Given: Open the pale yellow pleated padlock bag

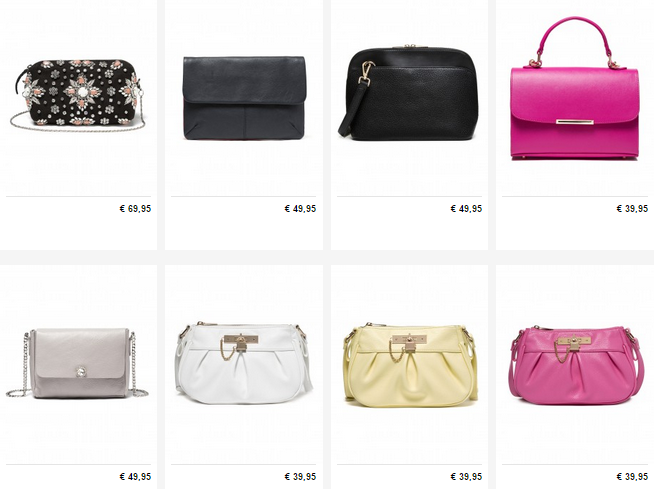Looking at the screenshot, I should coord(411,363).
